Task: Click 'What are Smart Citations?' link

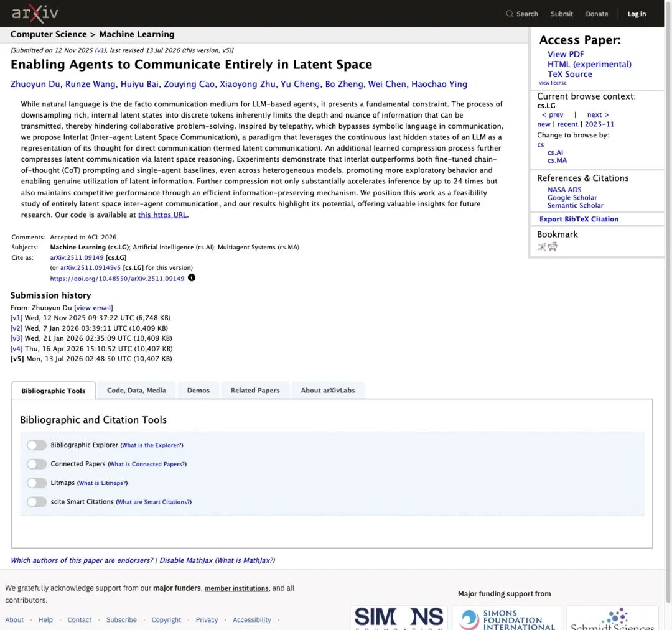Action: (154, 501)
